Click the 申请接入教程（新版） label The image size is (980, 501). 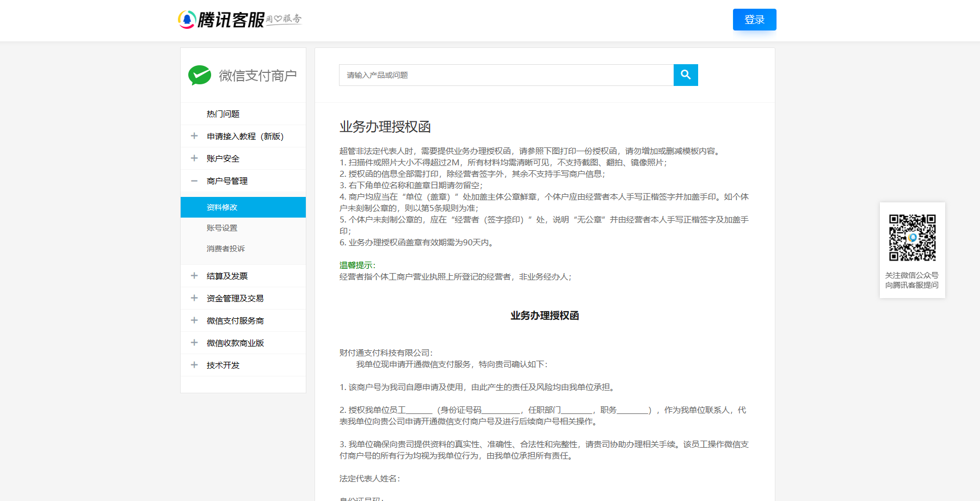(x=245, y=136)
